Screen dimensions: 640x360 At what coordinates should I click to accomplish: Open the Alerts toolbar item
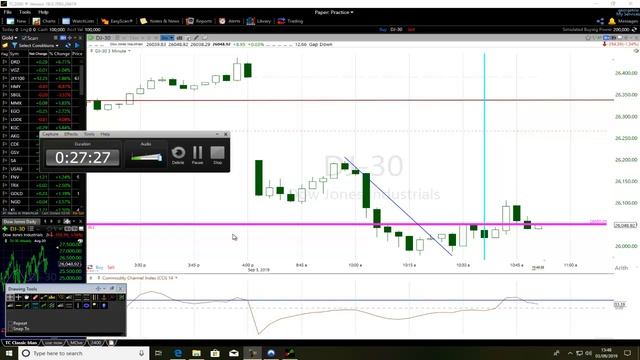(x=230, y=21)
